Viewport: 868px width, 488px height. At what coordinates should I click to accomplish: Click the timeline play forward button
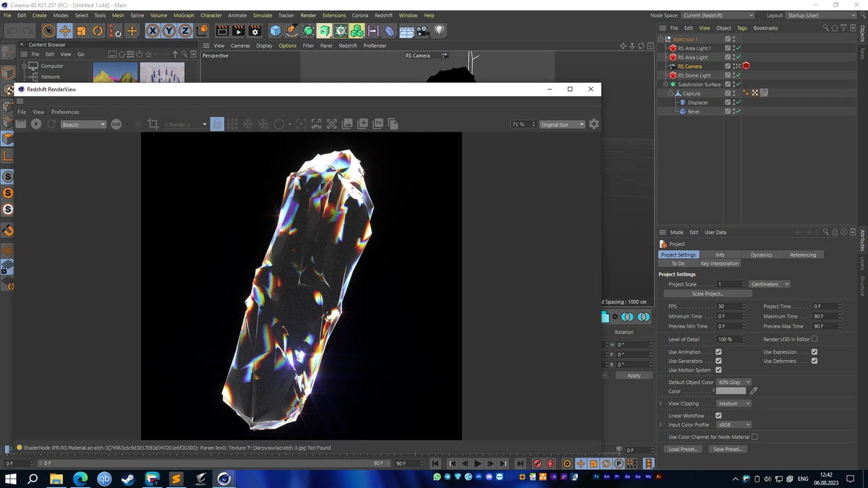(477, 463)
